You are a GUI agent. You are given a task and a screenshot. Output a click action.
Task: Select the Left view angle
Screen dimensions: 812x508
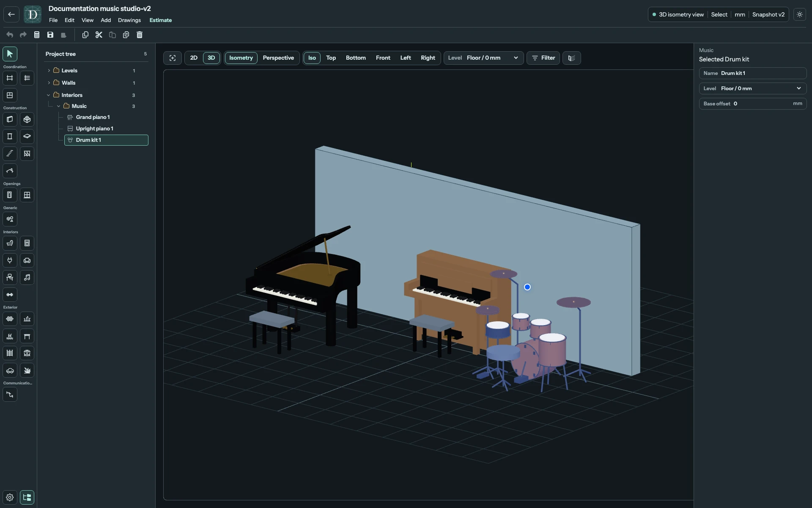[406, 58]
